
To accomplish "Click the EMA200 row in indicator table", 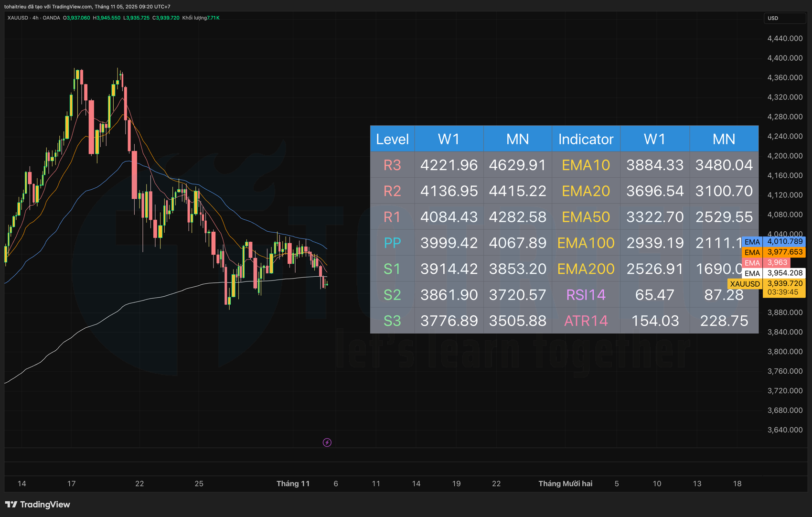I will [x=586, y=269].
